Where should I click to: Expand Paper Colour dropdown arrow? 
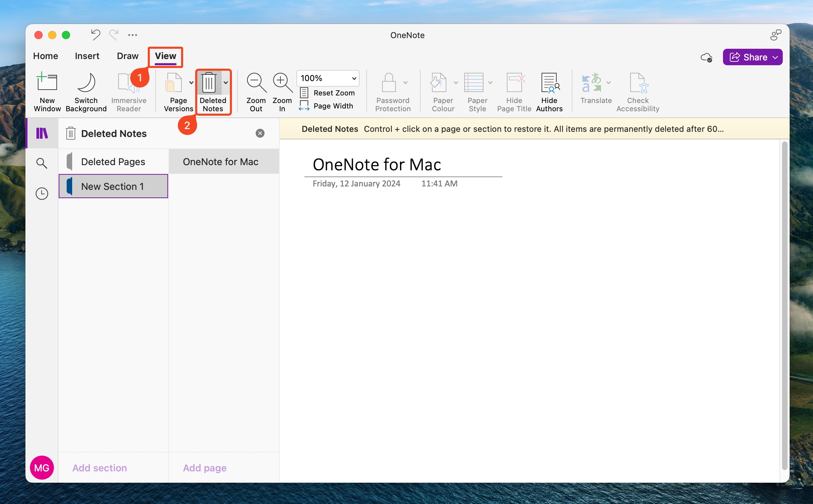[456, 82]
